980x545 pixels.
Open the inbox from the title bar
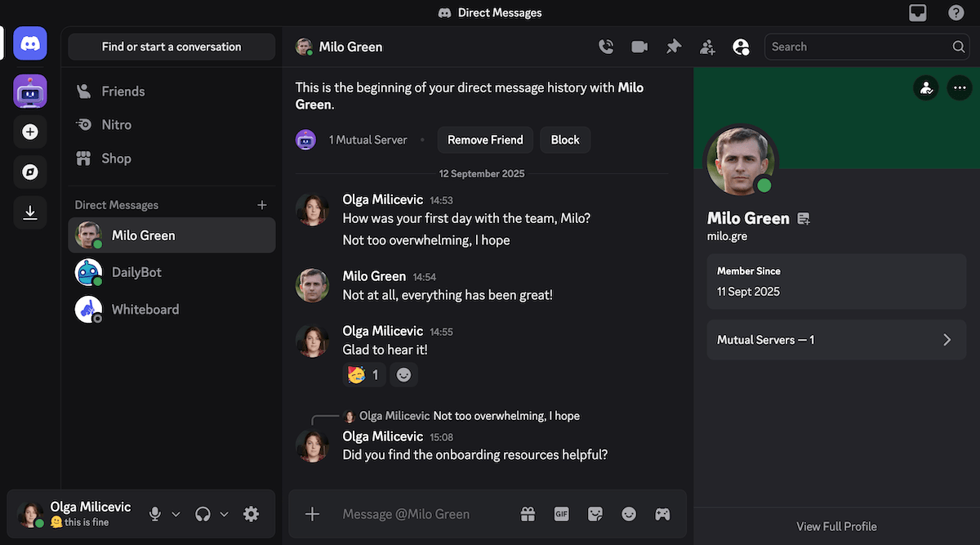[917, 12]
